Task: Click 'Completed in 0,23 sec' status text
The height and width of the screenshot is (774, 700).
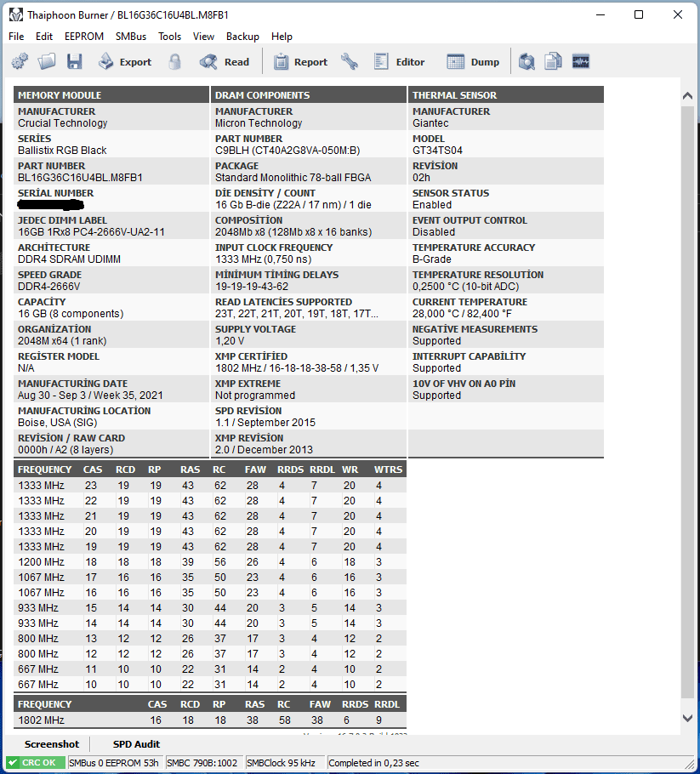Action: [x=373, y=763]
